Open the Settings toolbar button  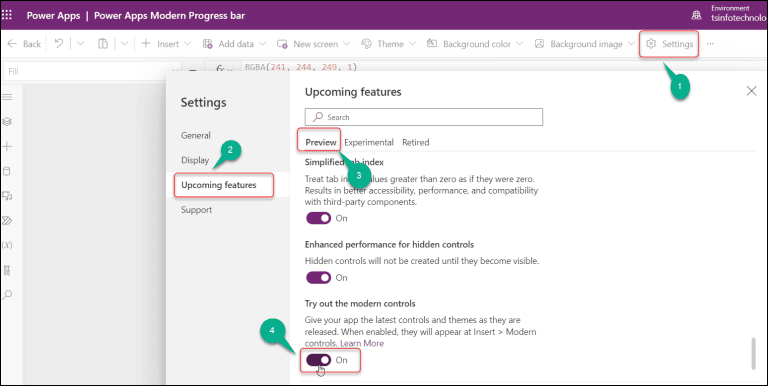point(669,44)
